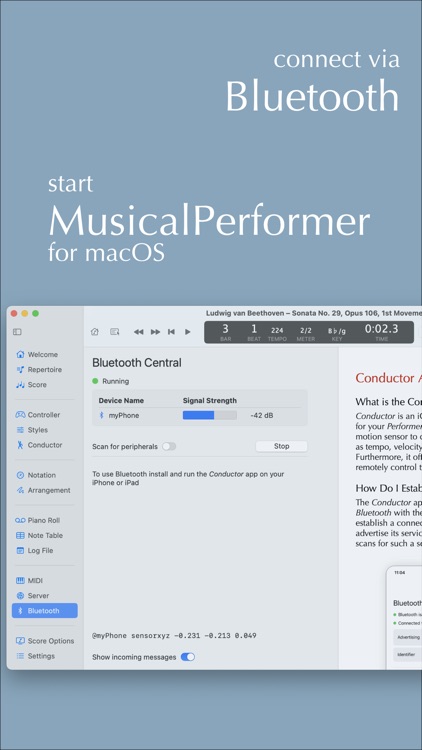Skip back to the start of the piece
Screen dimensions: 422x750
[171, 331]
